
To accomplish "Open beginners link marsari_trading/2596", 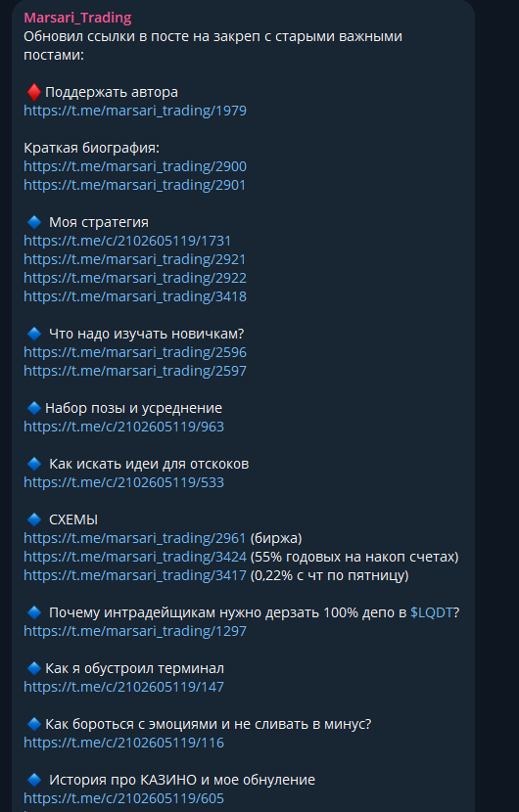I will pos(135,352).
